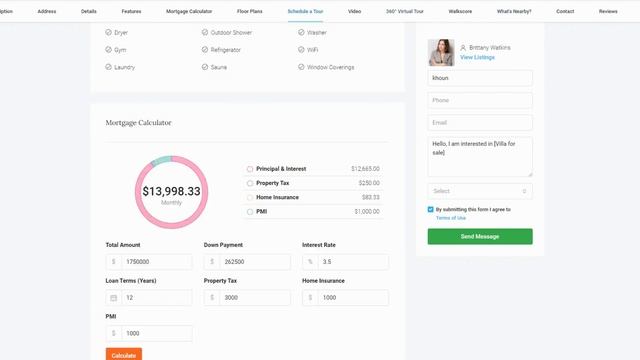Go to the Features tab
The height and width of the screenshot is (360, 640).
pyautogui.click(x=131, y=11)
